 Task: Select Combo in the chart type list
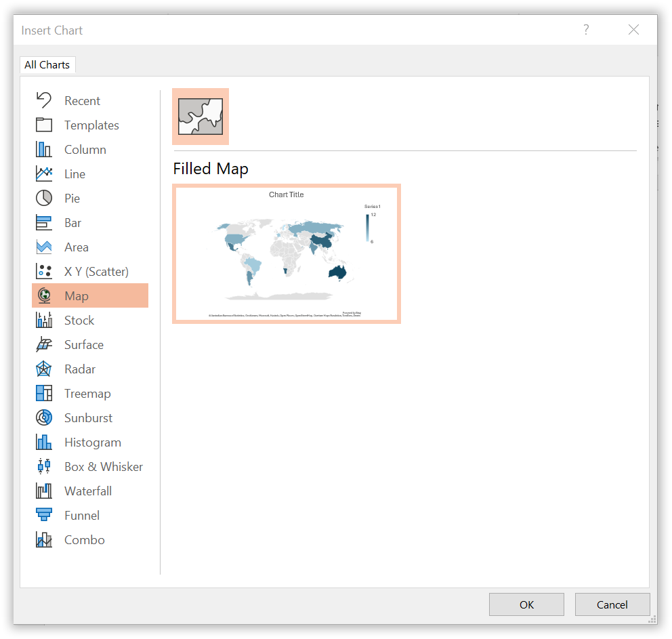pos(85,540)
